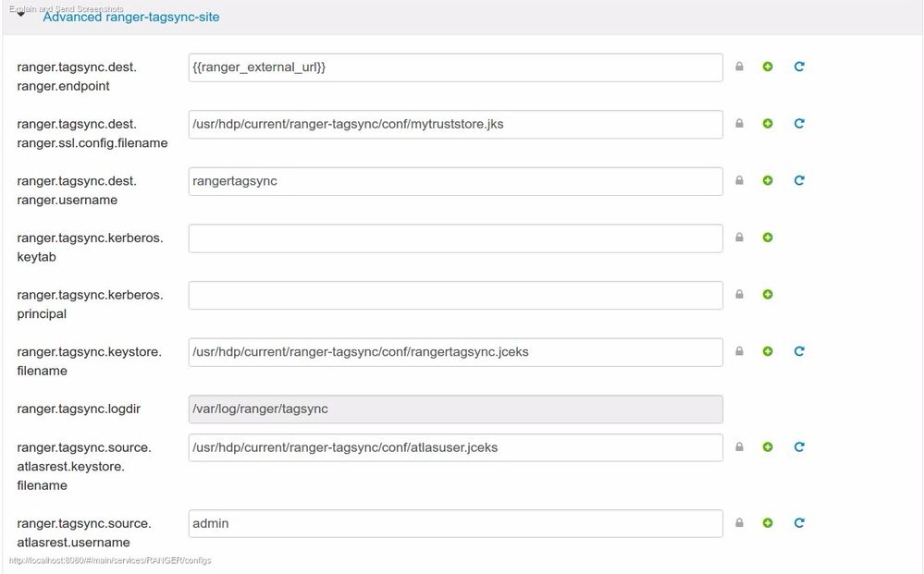924x574 pixels.
Task: Click green plus icon beside ranger.endpoint field
Action: [768, 67]
